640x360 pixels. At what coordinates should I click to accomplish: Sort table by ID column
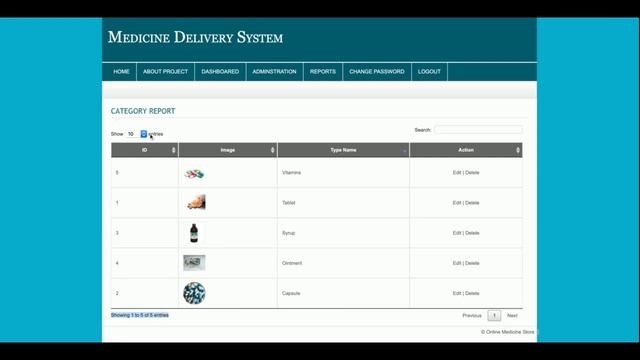coord(144,150)
